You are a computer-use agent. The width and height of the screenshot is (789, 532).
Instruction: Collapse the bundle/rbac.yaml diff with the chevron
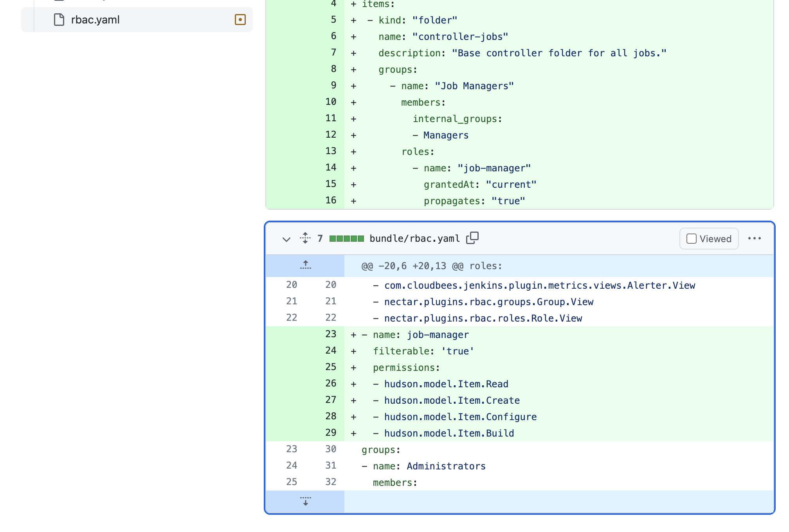pyautogui.click(x=286, y=239)
